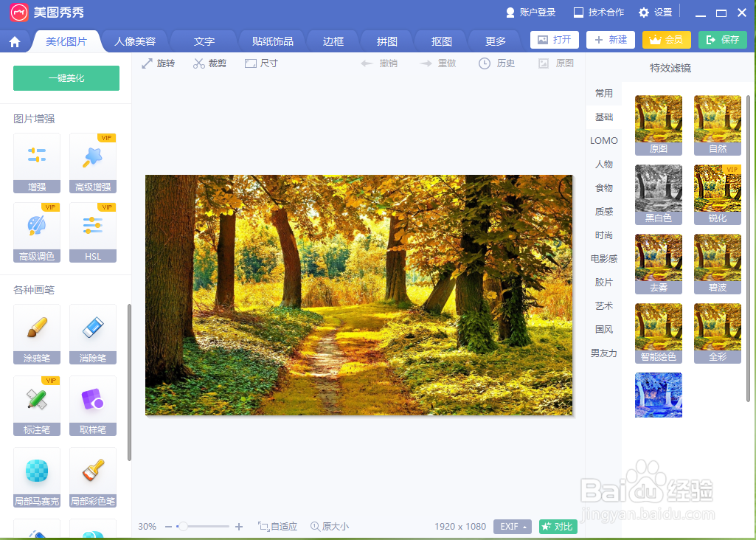Switch to the 文字 tab
Screen dimensions: 756x540
(204, 41)
